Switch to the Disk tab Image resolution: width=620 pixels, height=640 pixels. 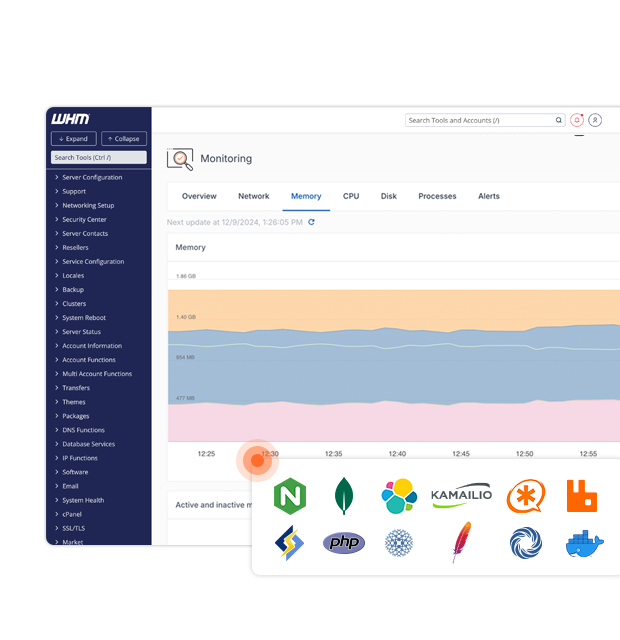pos(389,196)
